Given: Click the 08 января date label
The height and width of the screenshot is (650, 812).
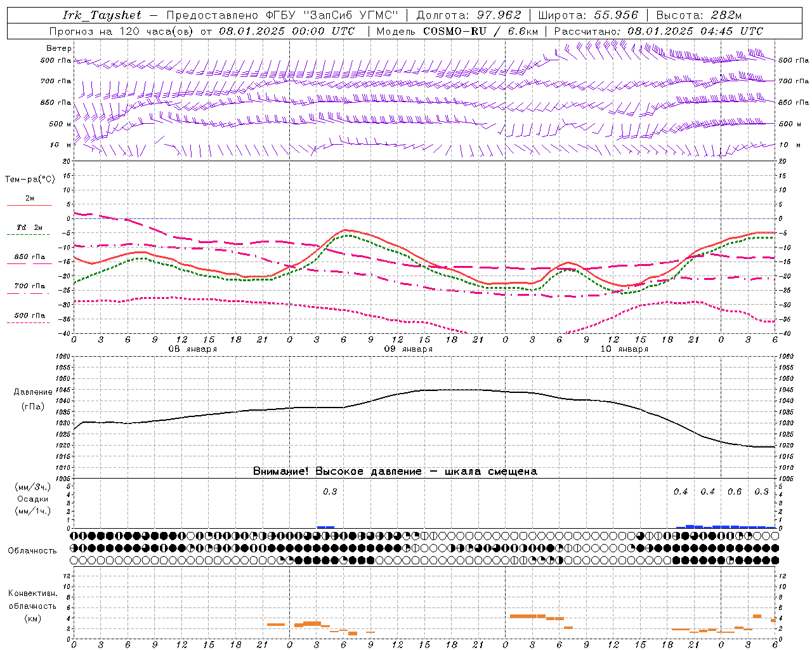Looking at the screenshot, I should 193,349.
